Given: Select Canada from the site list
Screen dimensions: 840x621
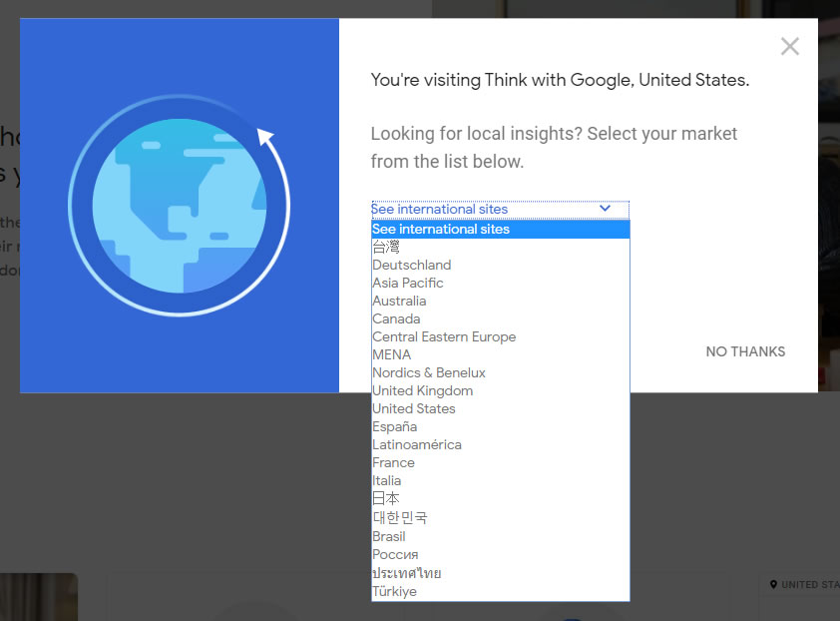Looking at the screenshot, I should [396, 318].
